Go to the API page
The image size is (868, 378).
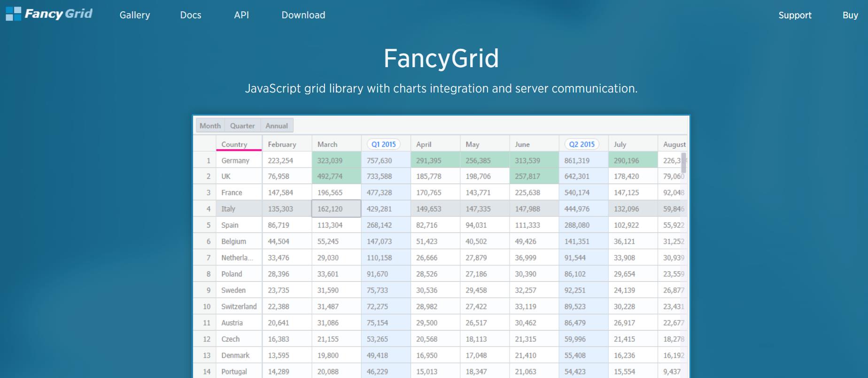[x=241, y=15]
